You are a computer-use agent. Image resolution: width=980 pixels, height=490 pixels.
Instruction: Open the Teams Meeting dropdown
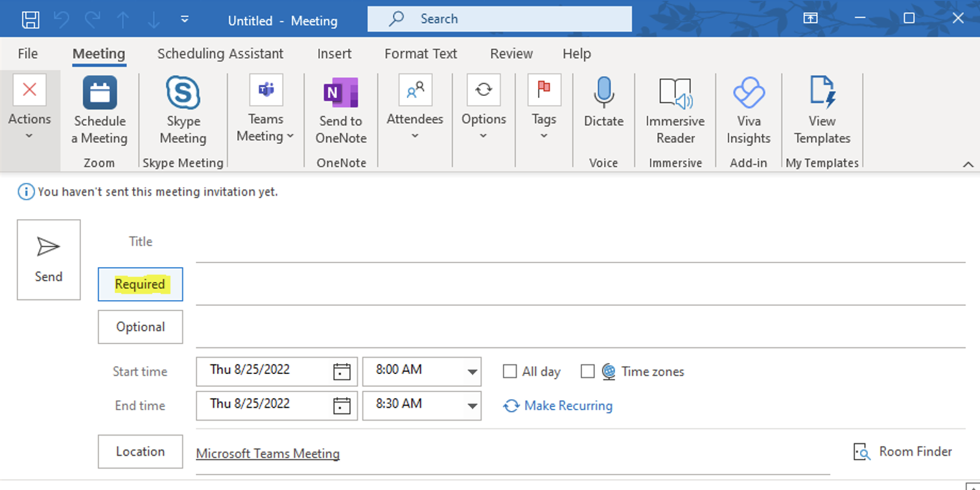pos(266,128)
